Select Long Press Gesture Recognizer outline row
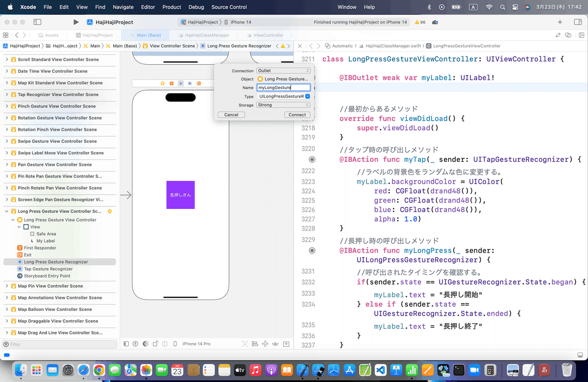The height and width of the screenshot is (382, 588). pos(59,262)
